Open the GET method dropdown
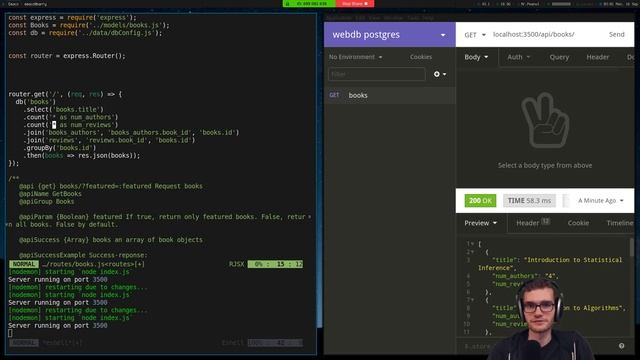The image size is (640, 360). click(x=475, y=35)
